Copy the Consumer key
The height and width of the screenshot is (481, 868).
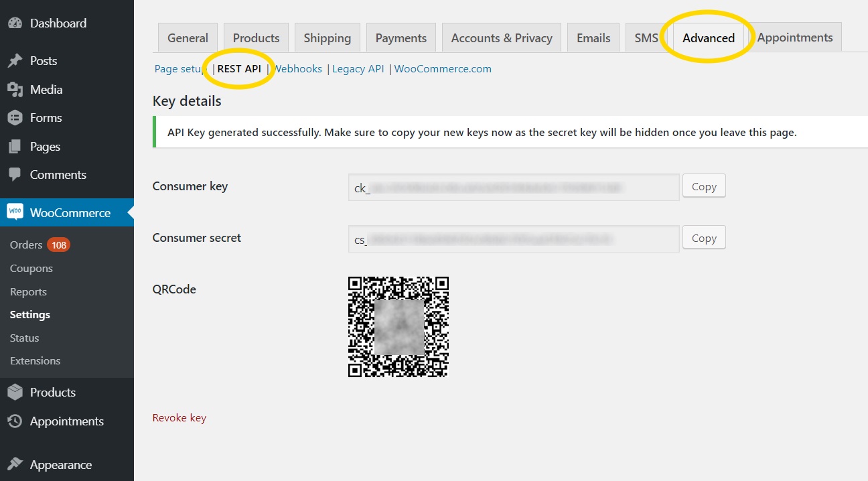(x=703, y=186)
